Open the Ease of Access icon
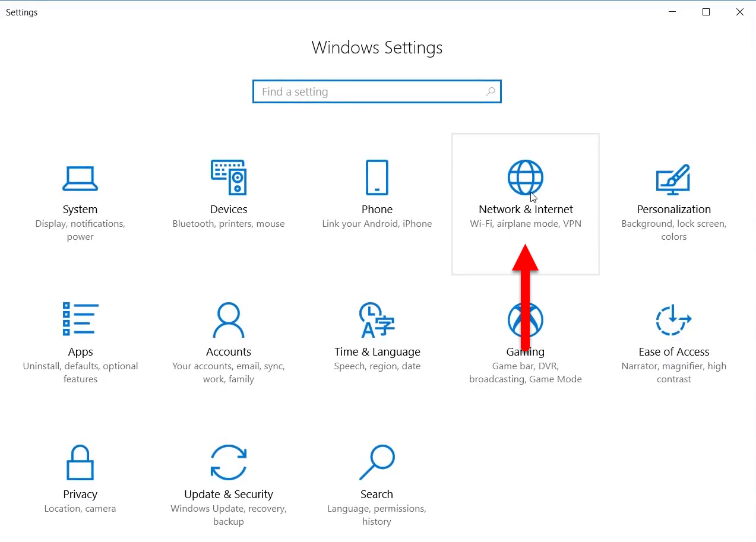The width and height of the screenshot is (756, 542). coord(673,319)
